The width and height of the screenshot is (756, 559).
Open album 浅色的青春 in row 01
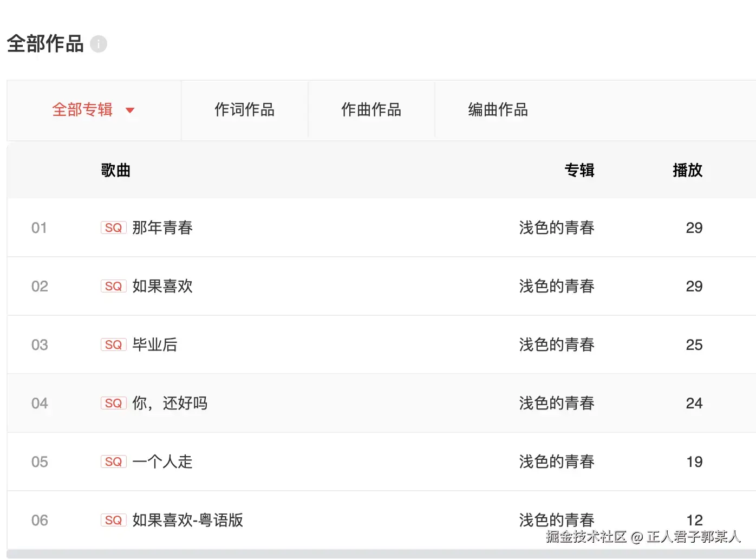pyautogui.click(x=557, y=227)
